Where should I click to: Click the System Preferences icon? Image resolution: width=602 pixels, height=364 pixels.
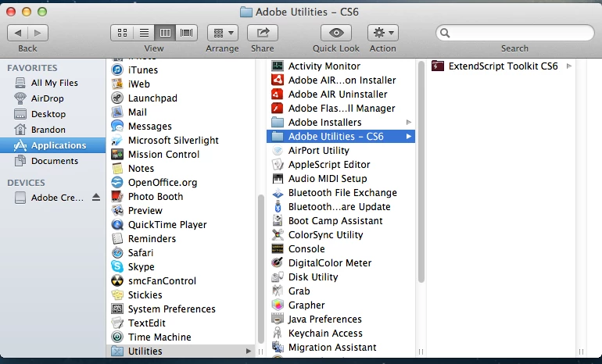[x=117, y=309]
